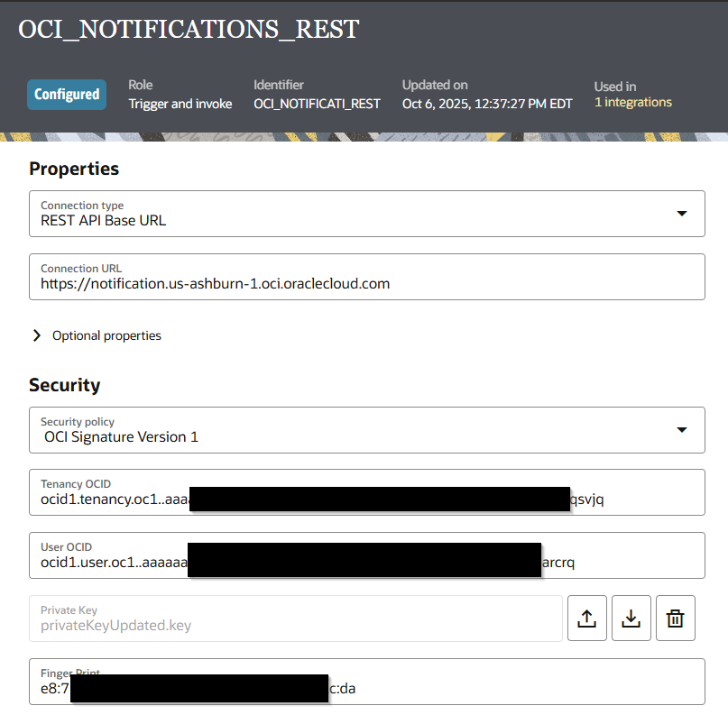728x724 pixels.
Task: Click the Security section heading
Action: 65,385
